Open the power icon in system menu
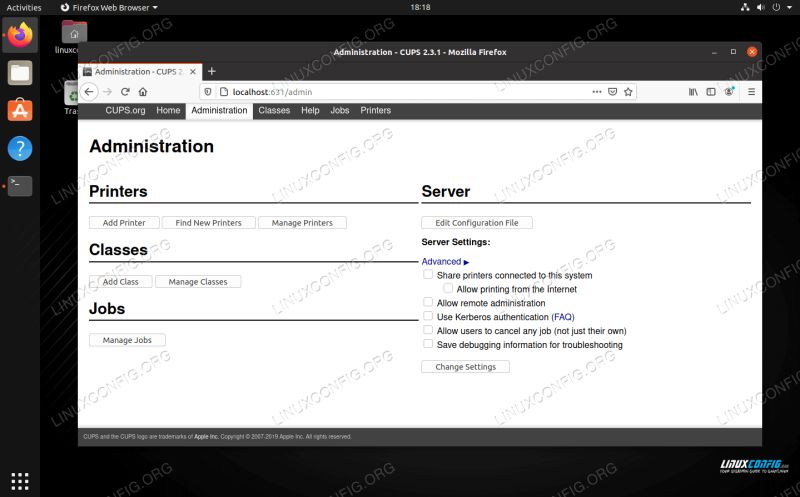 click(776, 7)
